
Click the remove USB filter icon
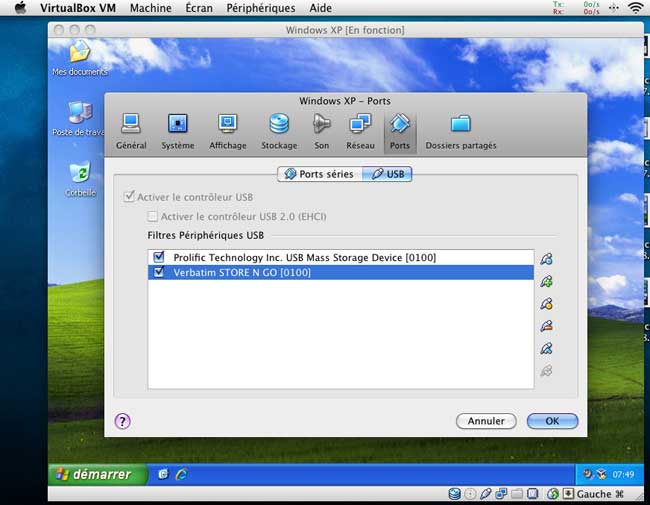[546, 327]
